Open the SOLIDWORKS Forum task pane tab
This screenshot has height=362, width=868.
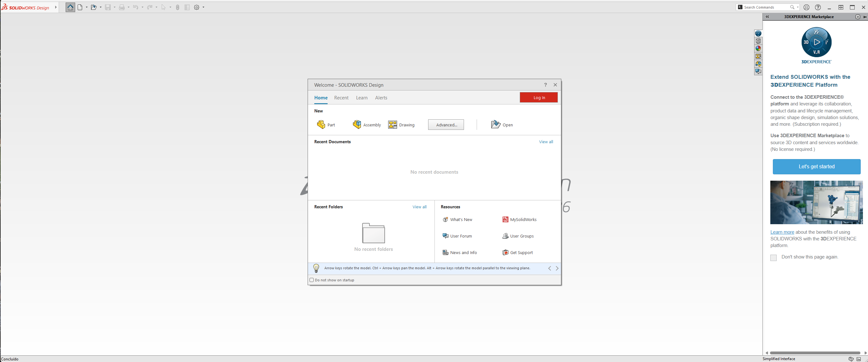[758, 71]
